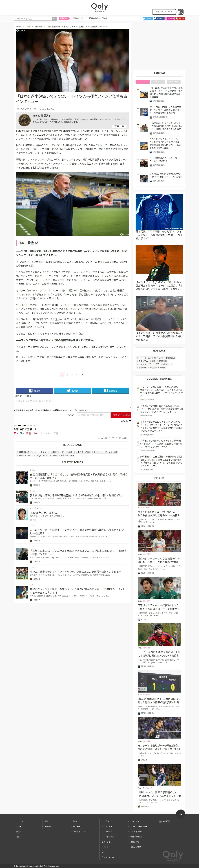
Task: Go to next page with arrow
Action: pyautogui.click(x=82, y=374)
